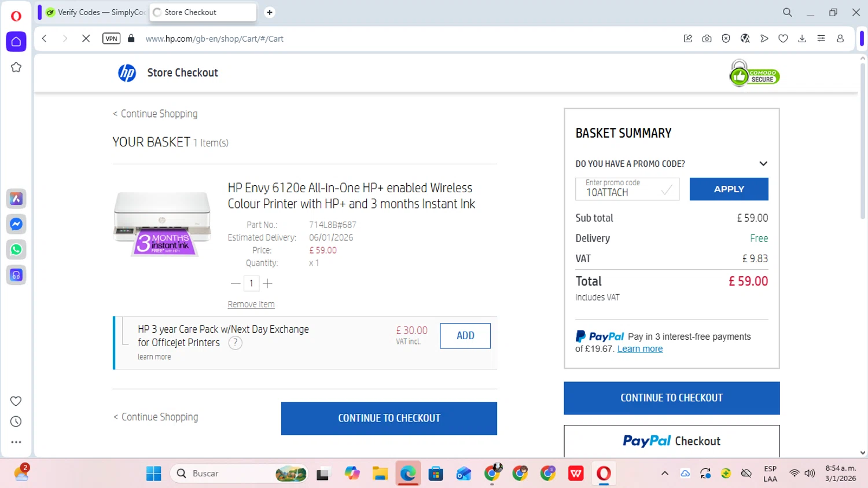
Task: Decrease quantity with minus button
Action: pos(235,284)
